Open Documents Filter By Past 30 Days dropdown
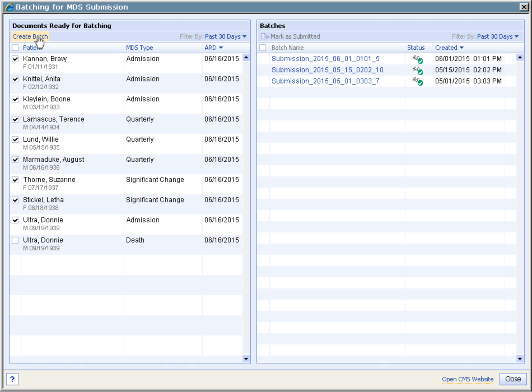Screen dimensions: 532x392 [225, 36]
